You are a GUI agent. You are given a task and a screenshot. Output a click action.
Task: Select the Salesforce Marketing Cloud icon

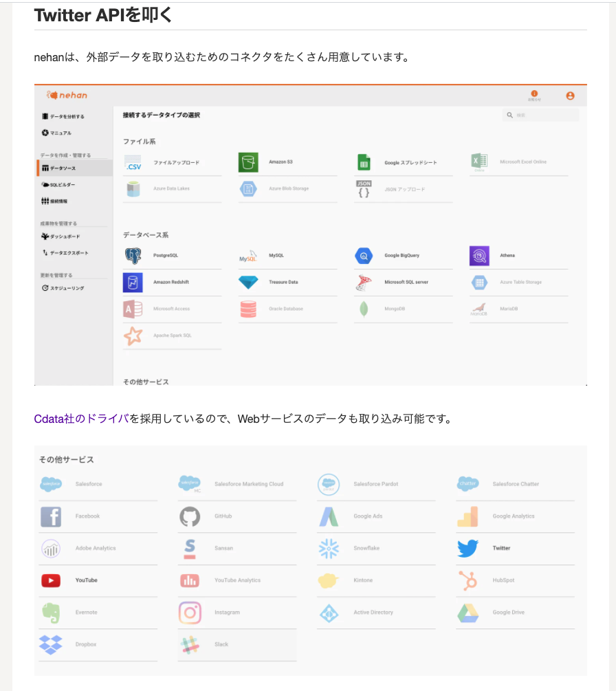[x=190, y=484]
